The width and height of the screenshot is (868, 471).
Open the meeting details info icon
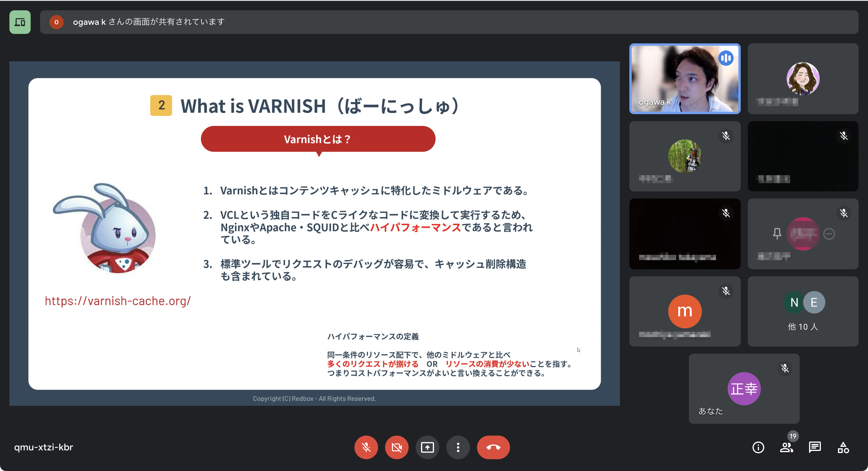click(758, 447)
